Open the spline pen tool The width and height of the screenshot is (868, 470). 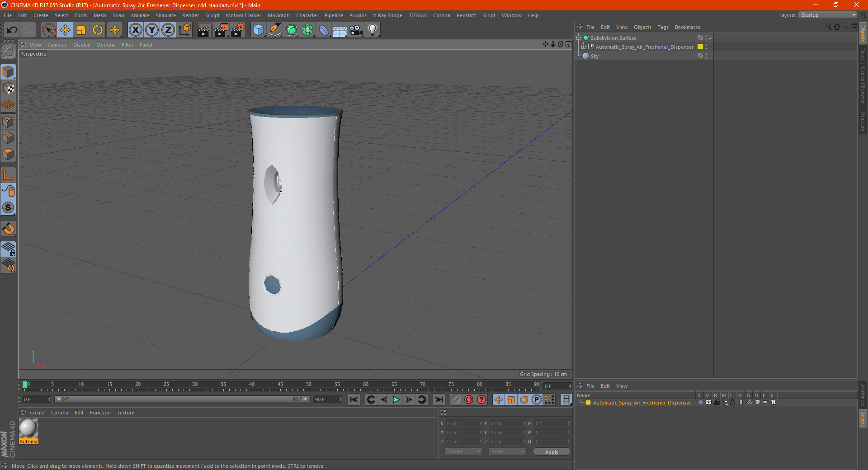[275, 30]
